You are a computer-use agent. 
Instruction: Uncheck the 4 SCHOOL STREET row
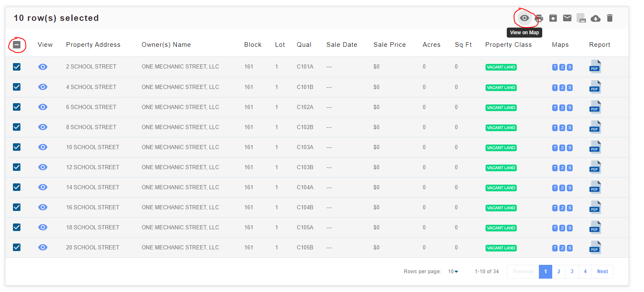17,87
